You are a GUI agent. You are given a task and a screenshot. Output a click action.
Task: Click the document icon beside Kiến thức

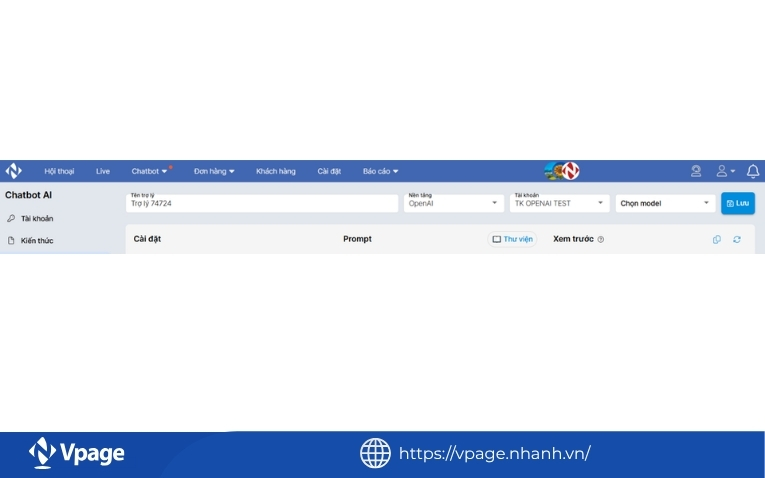coord(11,240)
